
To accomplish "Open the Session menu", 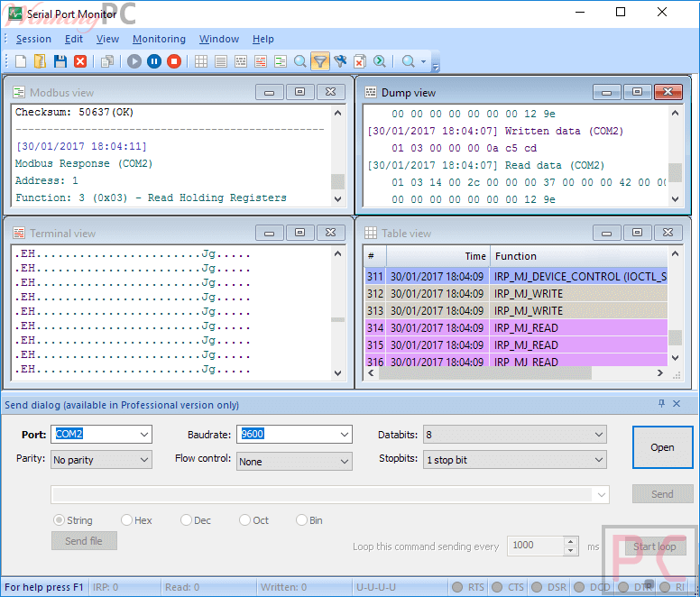I will [33, 40].
